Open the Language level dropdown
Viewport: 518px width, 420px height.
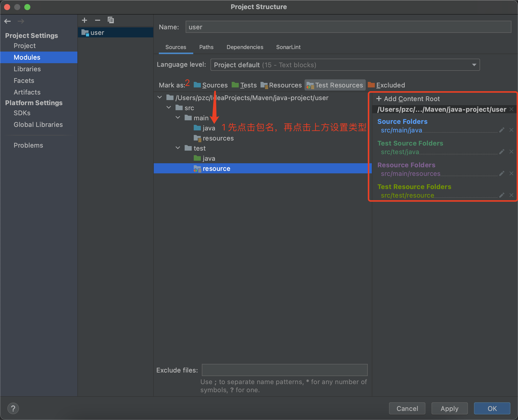(x=345, y=65)
